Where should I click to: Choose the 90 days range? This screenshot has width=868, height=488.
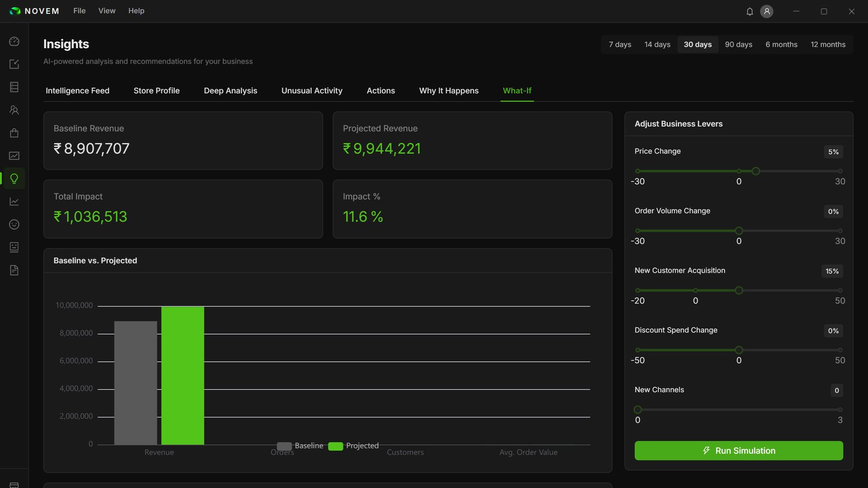click(x=738, y=44)
